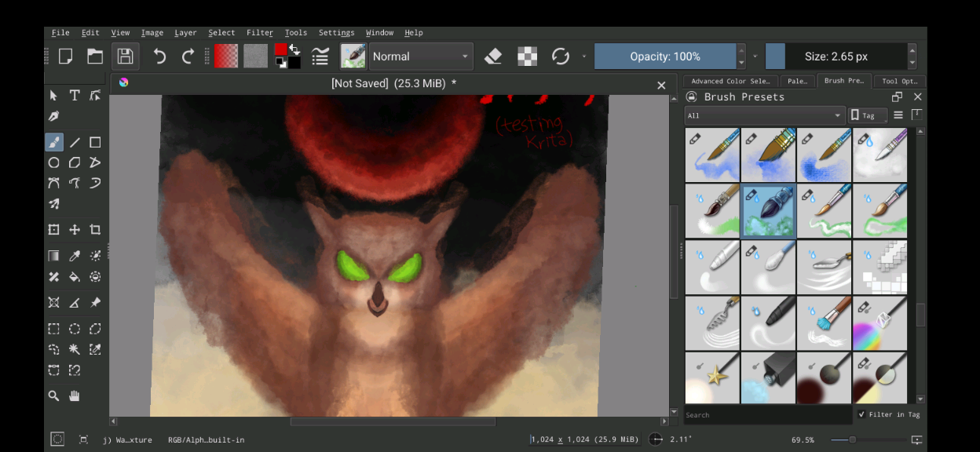This screenshot has width=980, height=452.
Task: Select the Rectangular Selection tool
Action: click(x=54, y=329)
